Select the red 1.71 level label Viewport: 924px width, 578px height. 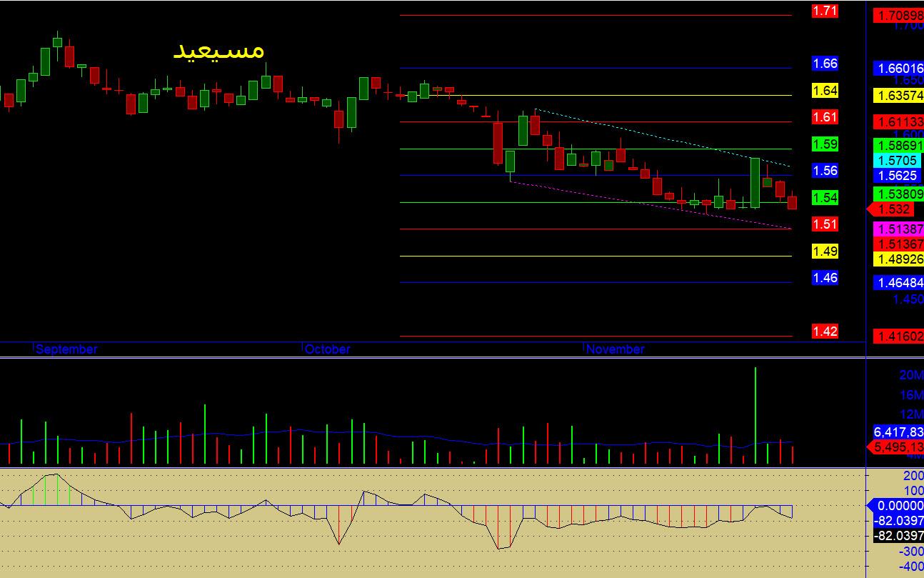pyautogui.click(x=825, y=11)
